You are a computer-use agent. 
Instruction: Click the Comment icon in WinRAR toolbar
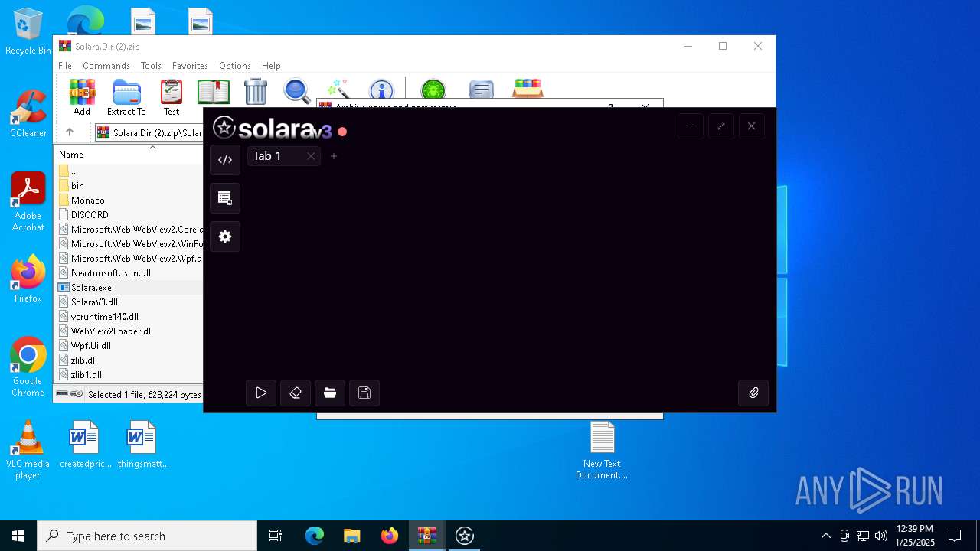pos(482,90)
